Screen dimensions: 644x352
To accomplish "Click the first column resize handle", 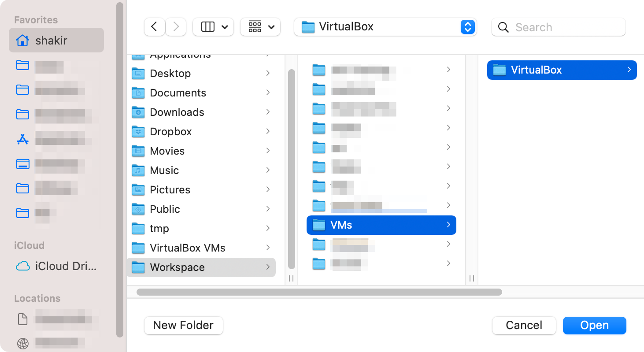I will (291, 278).
